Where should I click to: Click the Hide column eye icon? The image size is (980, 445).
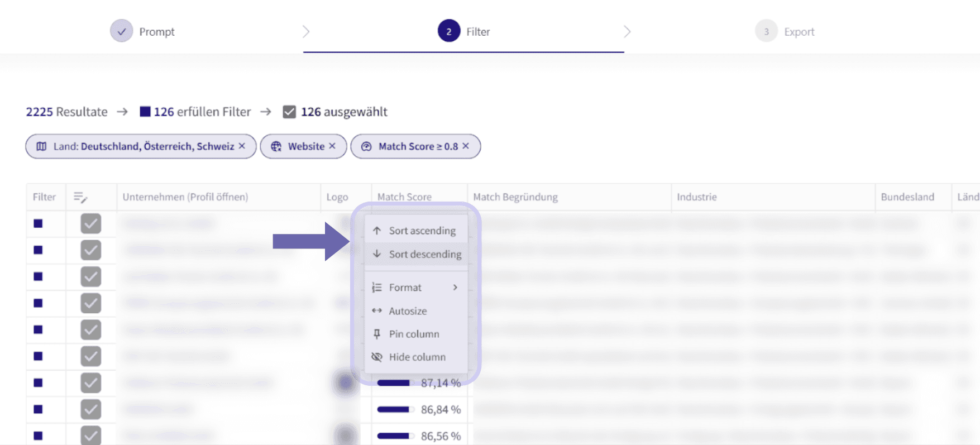(377, 357)
